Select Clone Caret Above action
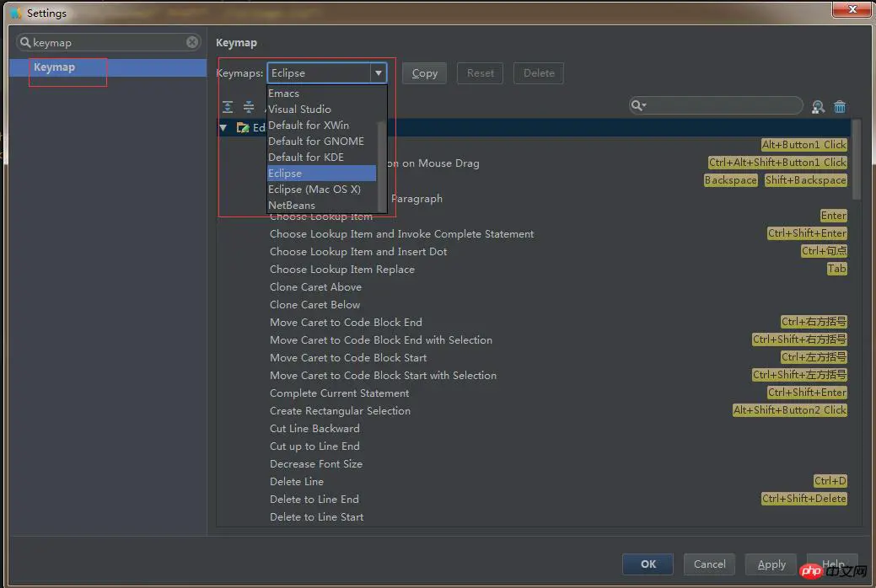This screenshot has width=876, height=588. pos(315,287)
